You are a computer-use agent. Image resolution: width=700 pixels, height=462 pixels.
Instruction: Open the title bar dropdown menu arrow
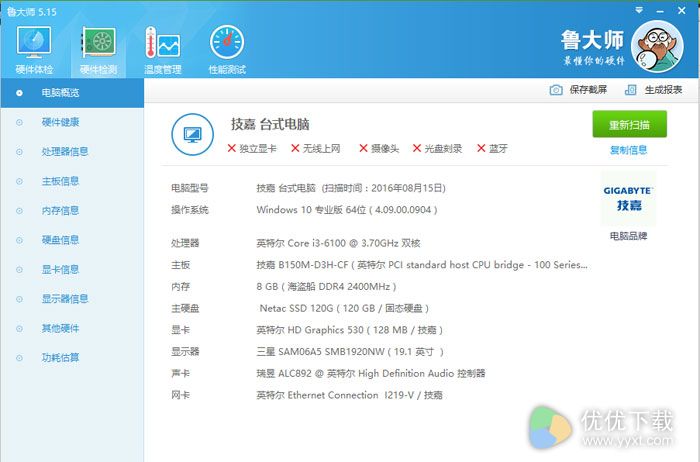click(639, 10)
